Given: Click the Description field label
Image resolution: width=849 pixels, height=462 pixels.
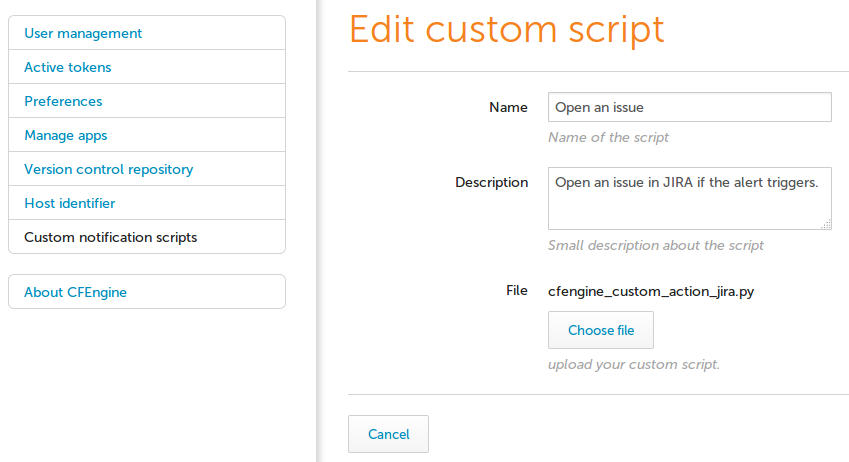Looking at the screenshot, I should tap(491, 182).
